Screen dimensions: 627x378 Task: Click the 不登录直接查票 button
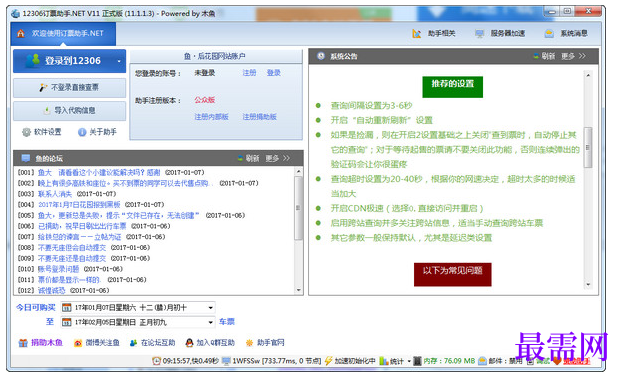pos(70,88)
